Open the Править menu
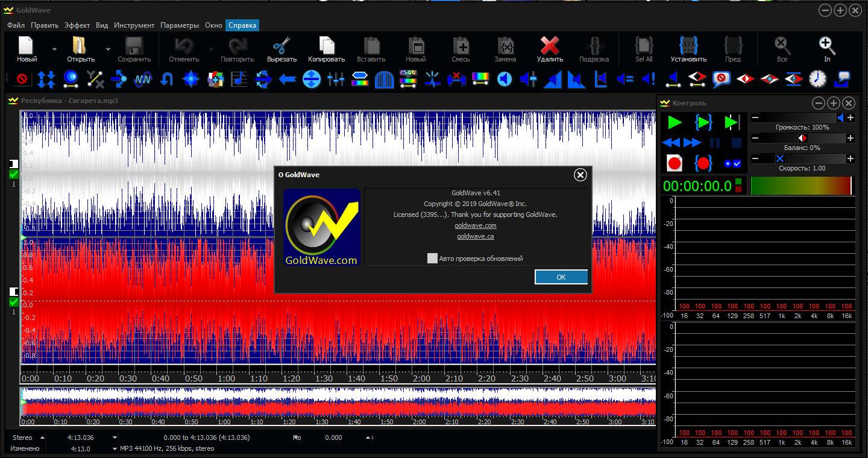This screenshot has height=458, width=868. click(45, 25)
